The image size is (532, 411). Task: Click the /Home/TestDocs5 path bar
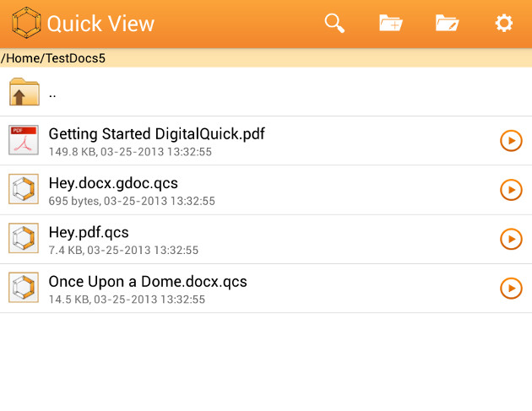coord(266,58)
